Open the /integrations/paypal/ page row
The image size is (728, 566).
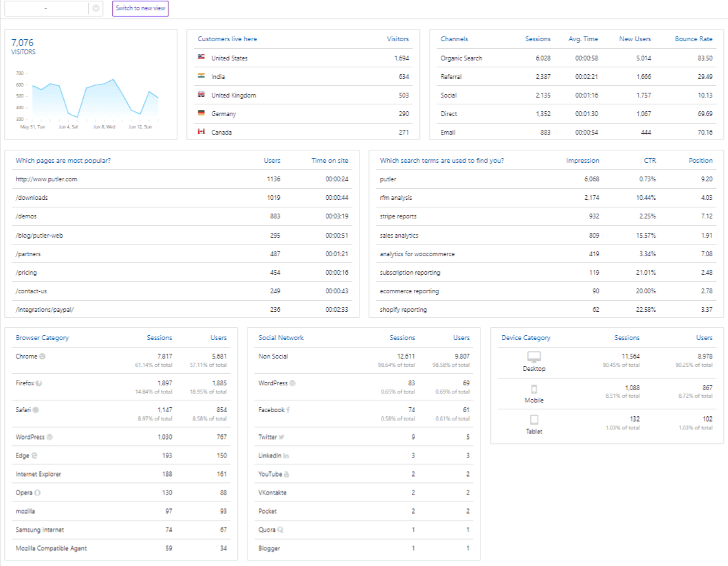182,309
